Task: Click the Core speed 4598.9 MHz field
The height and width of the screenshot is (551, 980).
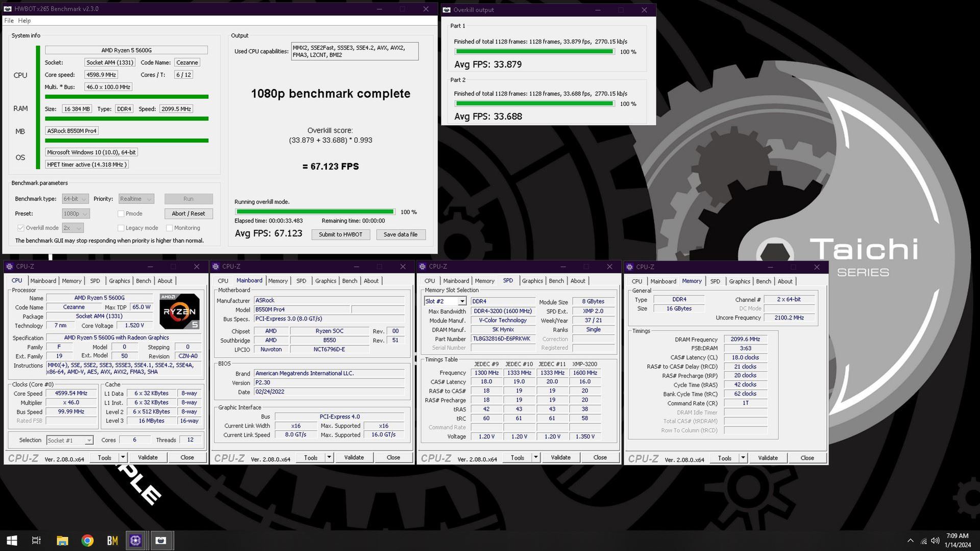Action: pyautogui.click(x=102, y=75)
